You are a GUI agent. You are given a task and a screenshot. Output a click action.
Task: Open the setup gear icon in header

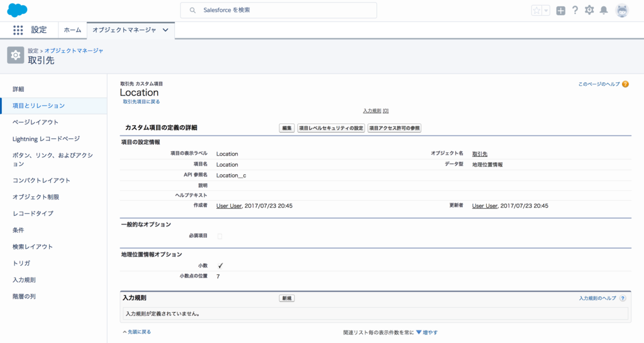(589, 10)
